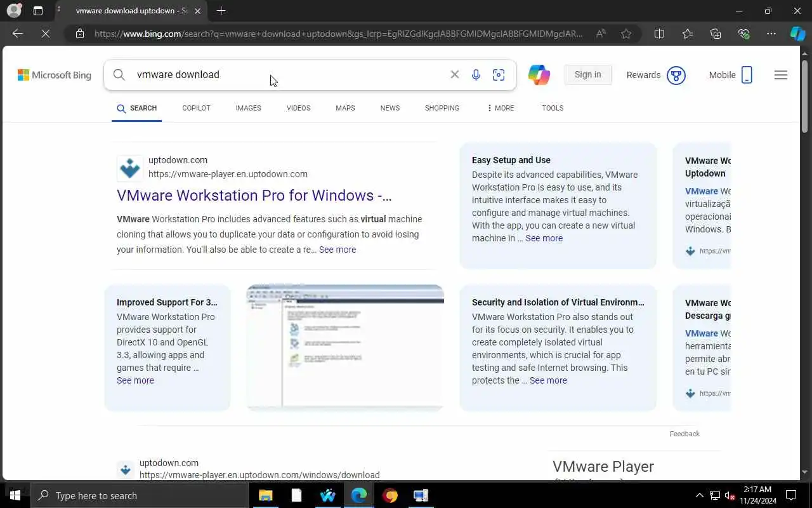The height and width of the screenshot is (508, 812).
Task: Switch to the SHOPPING tab
Action: [442, 108]
